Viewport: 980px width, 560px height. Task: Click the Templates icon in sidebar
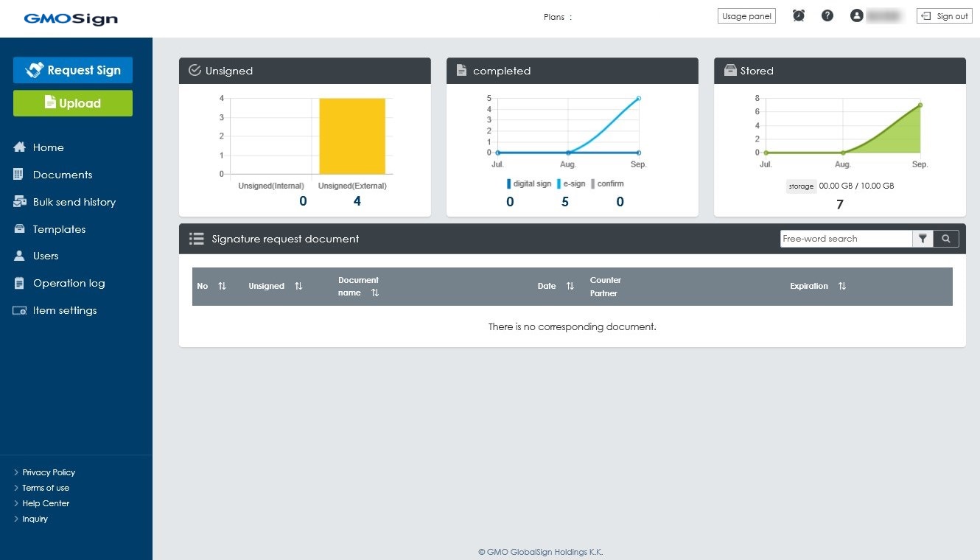click(x=20, y=229)
